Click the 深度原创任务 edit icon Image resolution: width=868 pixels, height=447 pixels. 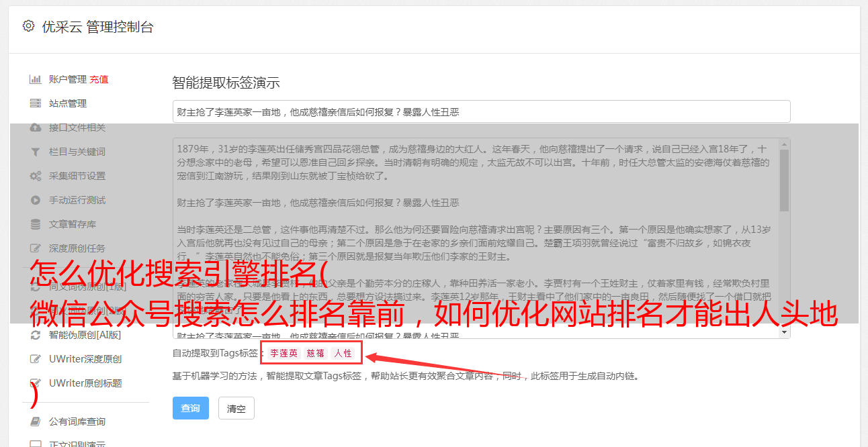[36, 248]
